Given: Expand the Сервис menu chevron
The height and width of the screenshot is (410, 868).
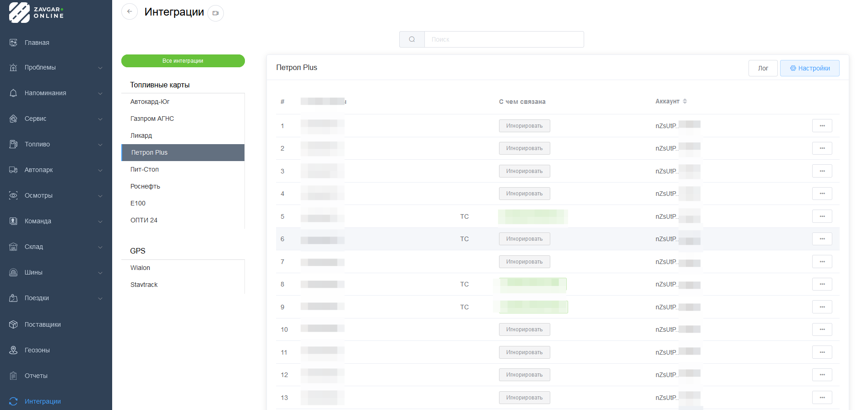Looking at the screenshot, I should [100, 119].
